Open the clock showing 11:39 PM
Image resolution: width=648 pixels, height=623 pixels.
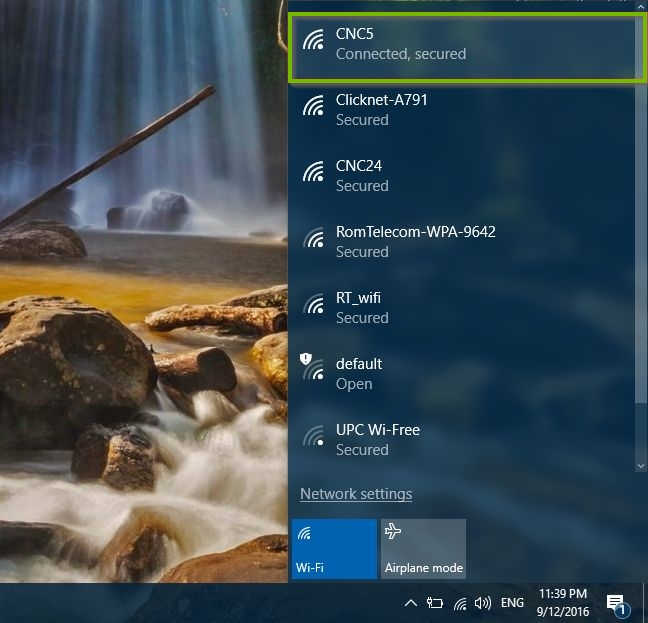(x=563, y=603)
